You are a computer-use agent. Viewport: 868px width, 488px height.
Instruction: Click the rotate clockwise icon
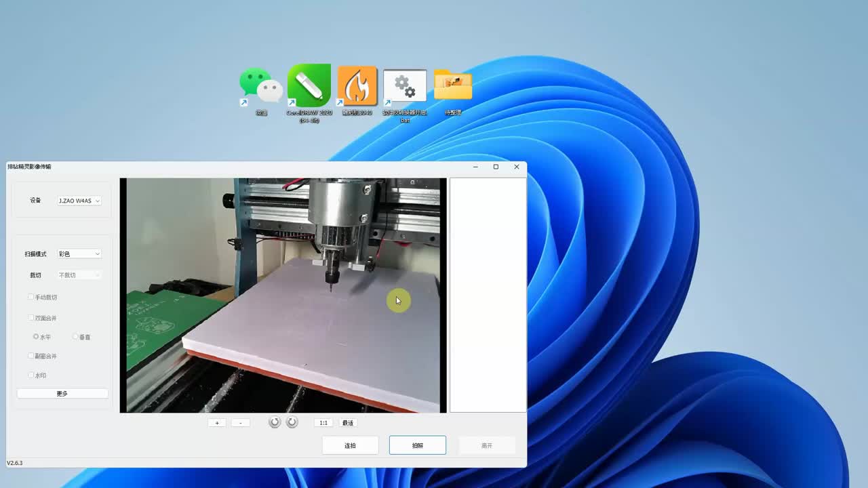point(292,422)
